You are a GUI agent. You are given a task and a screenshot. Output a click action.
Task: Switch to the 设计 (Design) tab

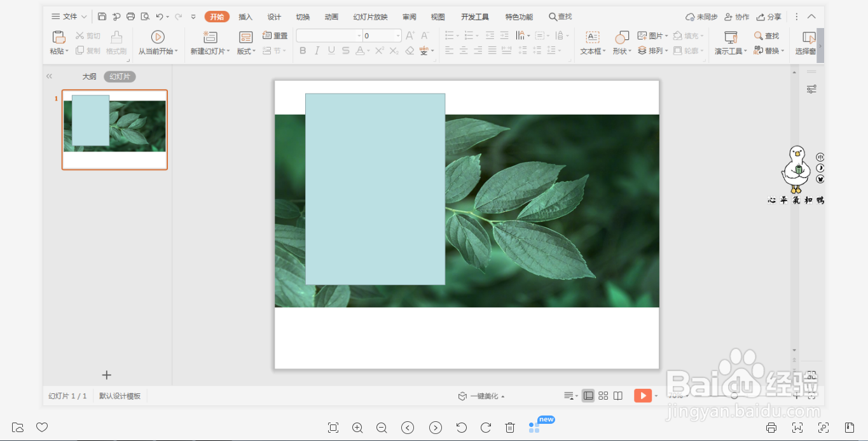point(274,17)
